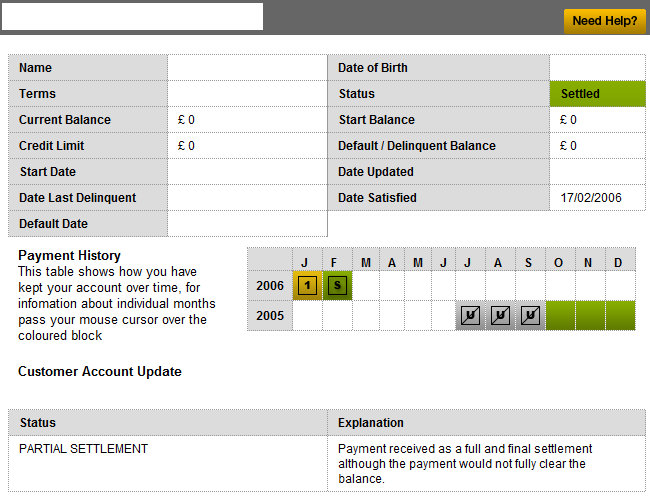Click the 2005 year row label

270,316
